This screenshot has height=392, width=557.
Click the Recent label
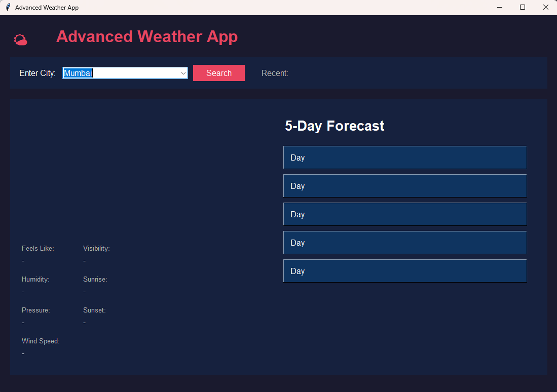(x=275, y=73)
